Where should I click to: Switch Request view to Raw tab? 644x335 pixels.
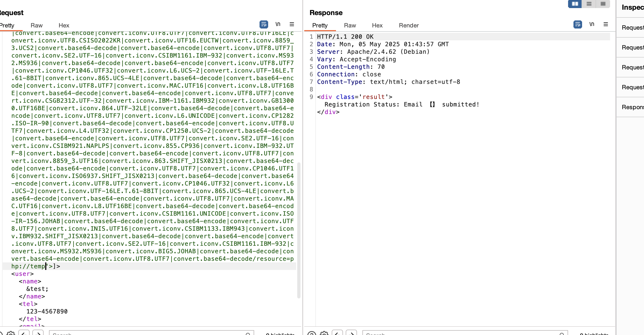tap(37, 25)
